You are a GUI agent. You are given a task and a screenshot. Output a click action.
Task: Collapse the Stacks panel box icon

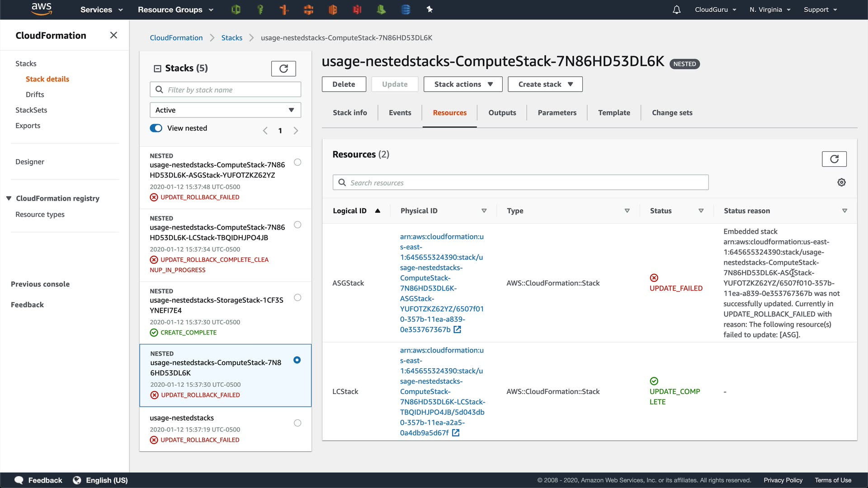157,69
